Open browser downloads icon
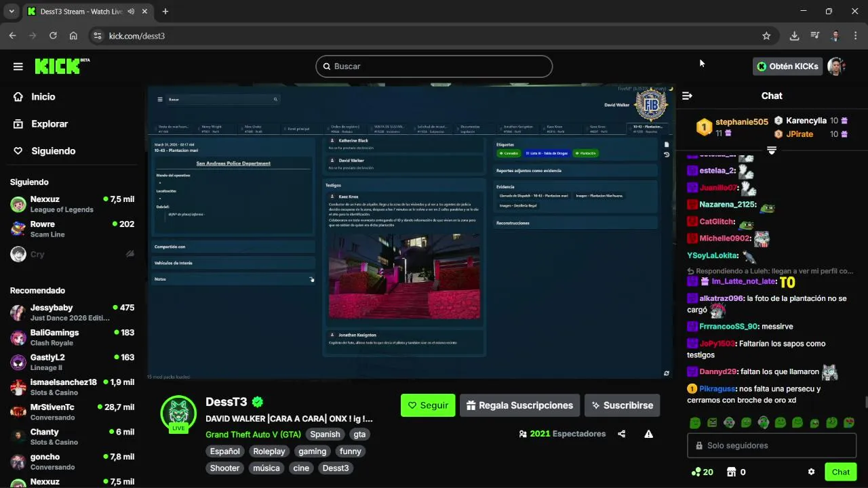Screen dimensions: 868x488 point(794,36)
